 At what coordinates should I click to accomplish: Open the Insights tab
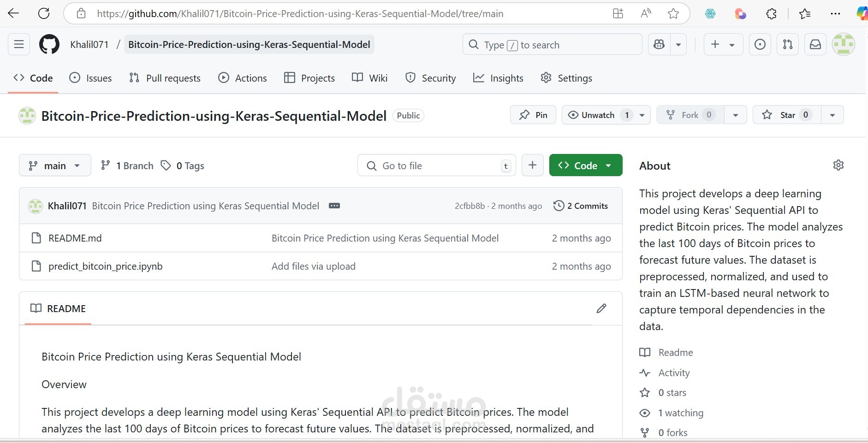[x=498, y=78]
